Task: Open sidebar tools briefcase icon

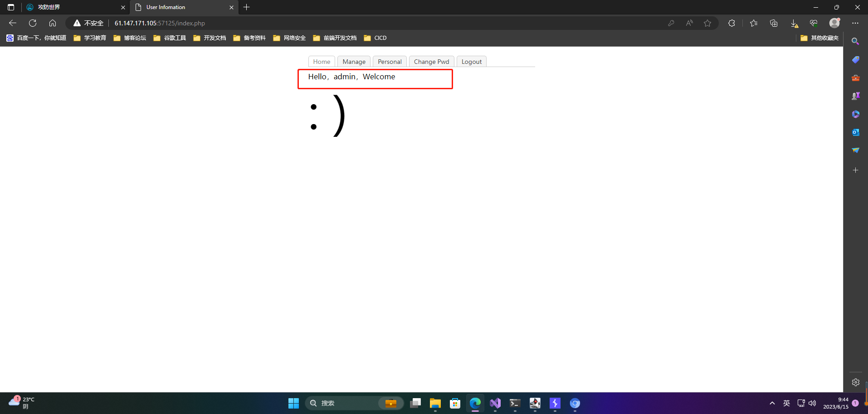Action: pos(855,78)
